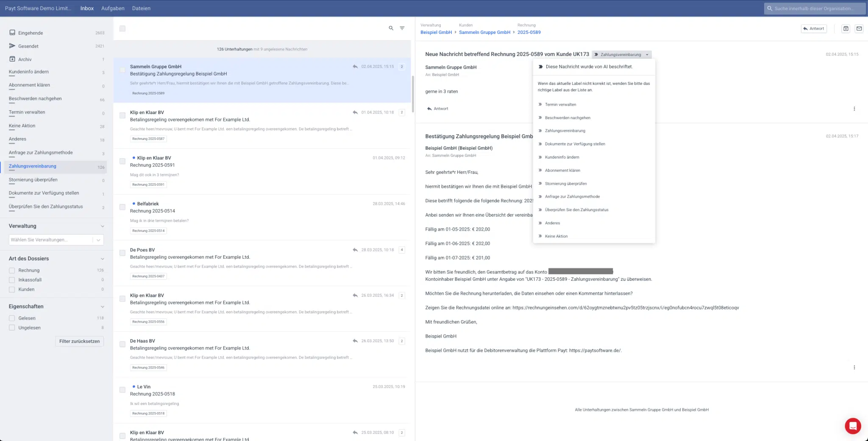868x441 pixels.
Task: Click reply arrow icon on Sammeln Gruppe conversation
Action: click(x=355, y=67)
